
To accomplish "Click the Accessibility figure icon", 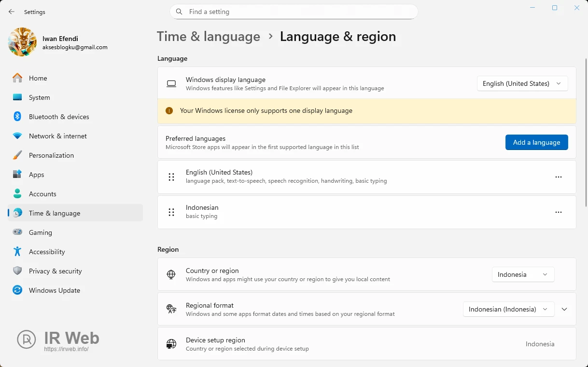I will tap(17, 252).
